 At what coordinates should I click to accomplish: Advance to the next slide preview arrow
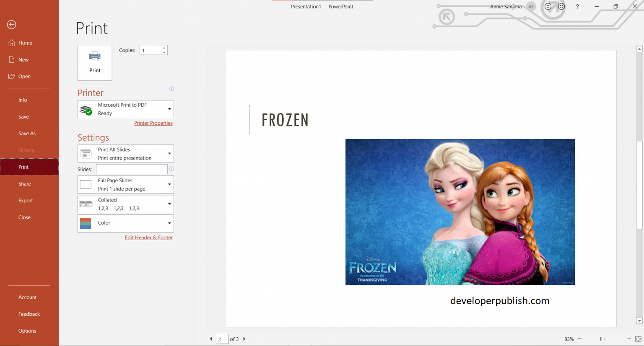coord(244,339)
